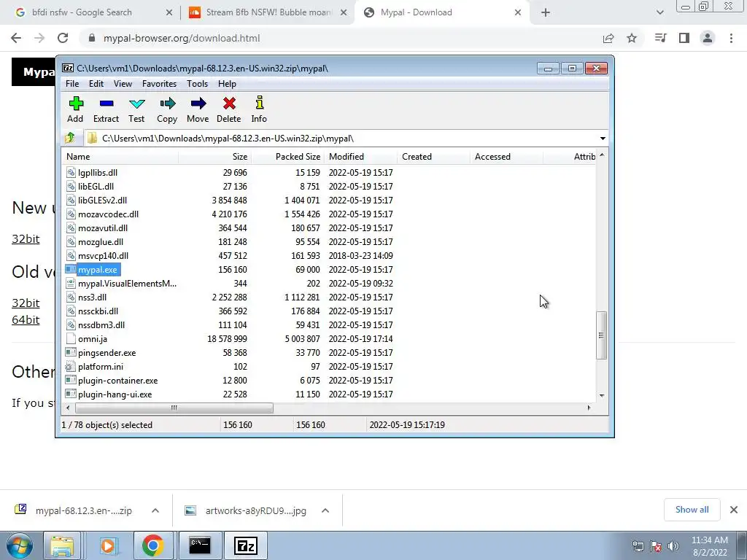Viewport: 747px width, 560px height.
Task: Click the Chrome share page icon
Action: (x=608, y=38)
